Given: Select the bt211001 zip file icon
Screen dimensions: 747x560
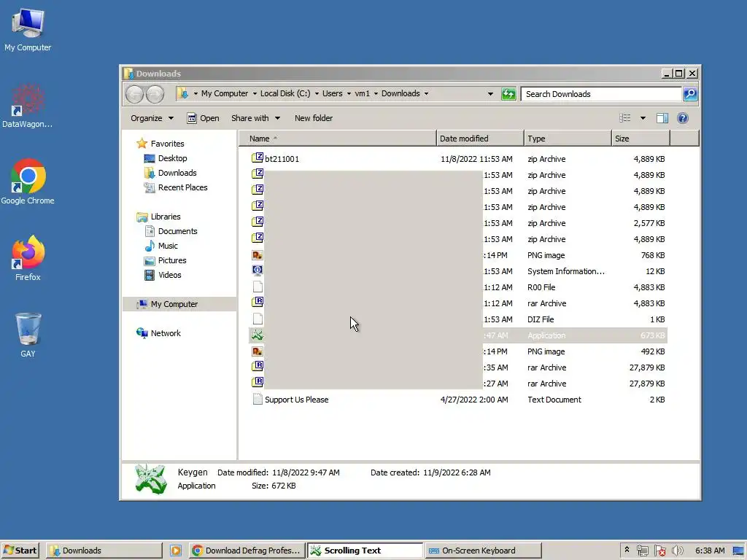Looking at the screenshot, I should [x=258, y=158].
